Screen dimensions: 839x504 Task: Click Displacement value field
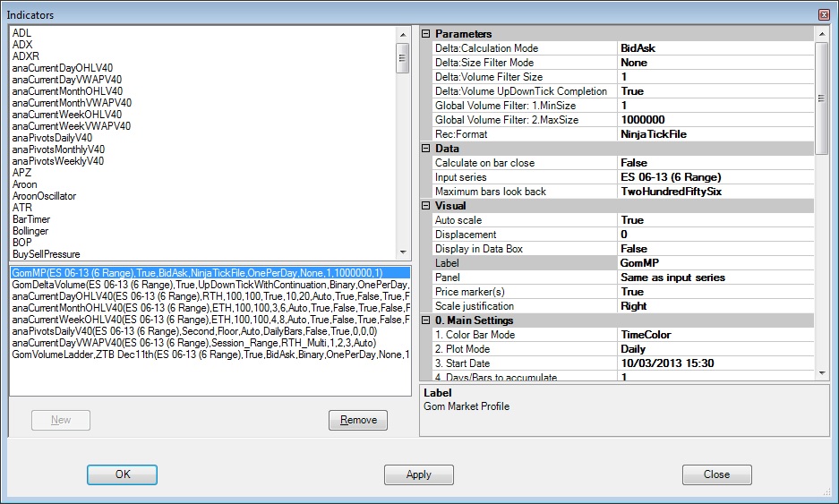tap(715, 235)
